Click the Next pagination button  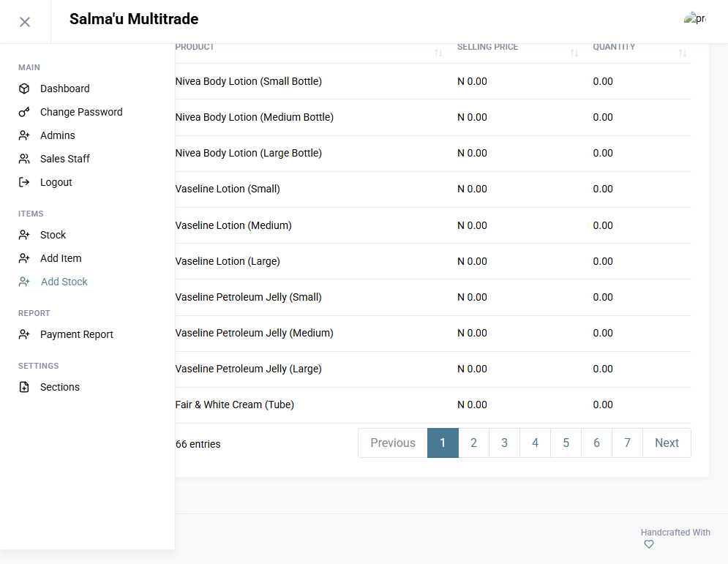pos(667,443)
